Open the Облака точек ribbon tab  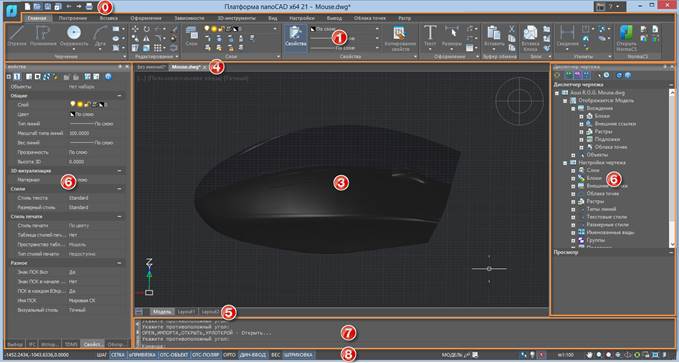(x=369, y=18)
